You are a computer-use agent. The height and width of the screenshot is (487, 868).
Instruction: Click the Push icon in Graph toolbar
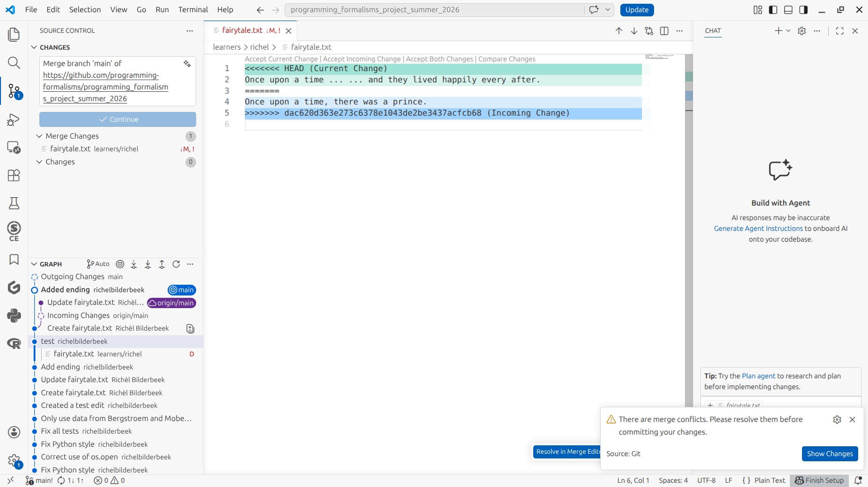tap(162, 264)
